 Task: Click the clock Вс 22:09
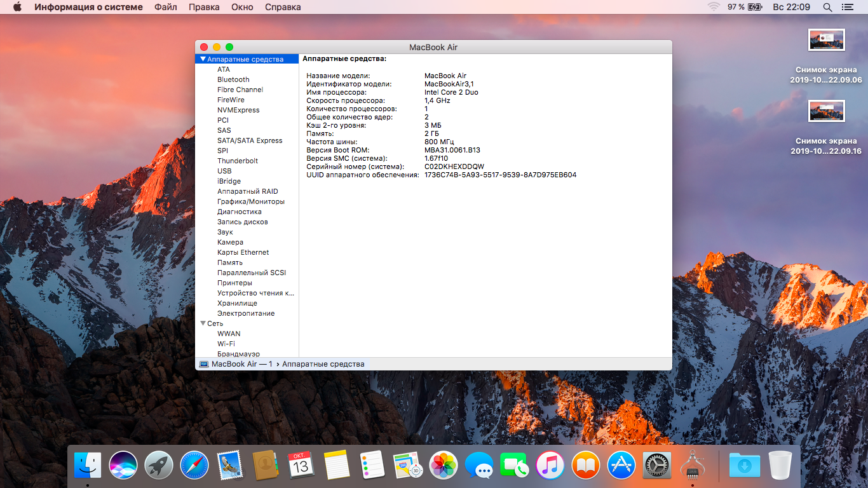coord(791,7)
